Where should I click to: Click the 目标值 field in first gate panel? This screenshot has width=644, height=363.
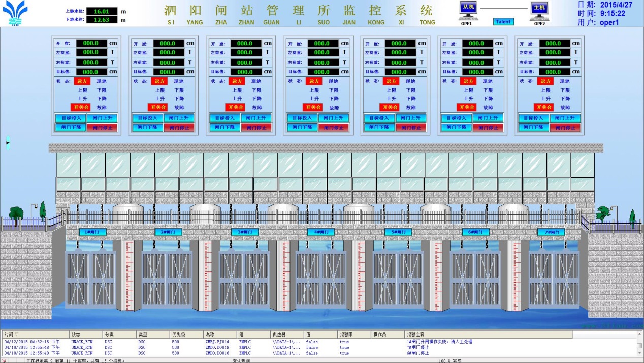(91, 72)
